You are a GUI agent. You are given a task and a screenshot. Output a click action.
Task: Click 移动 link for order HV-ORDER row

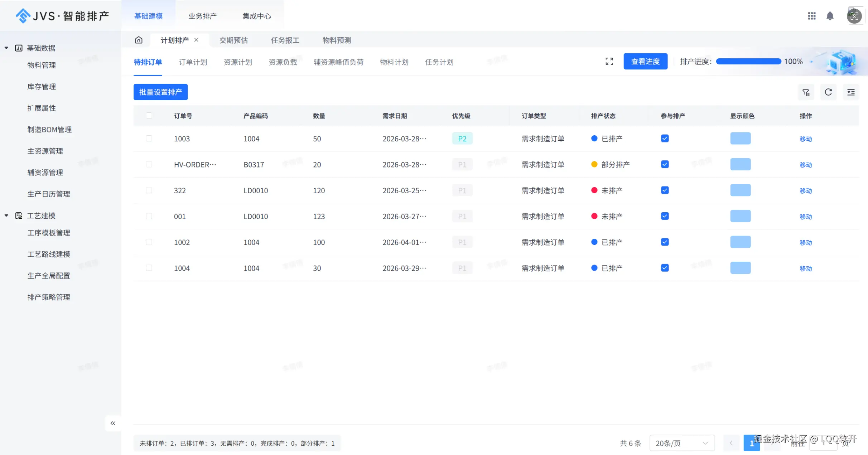click(805, 165)
